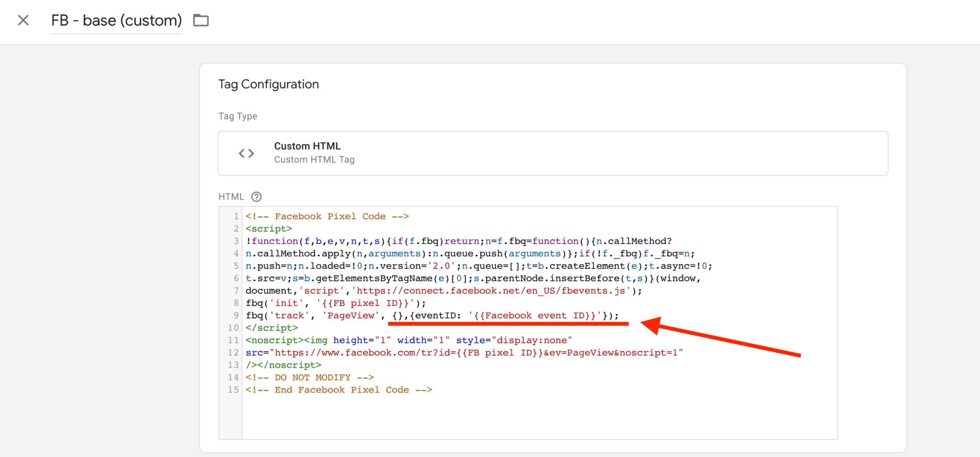Click line number 15 in the gutter
Screen dimensions: 980x457
pyautogui.click(x=234, y=390)
